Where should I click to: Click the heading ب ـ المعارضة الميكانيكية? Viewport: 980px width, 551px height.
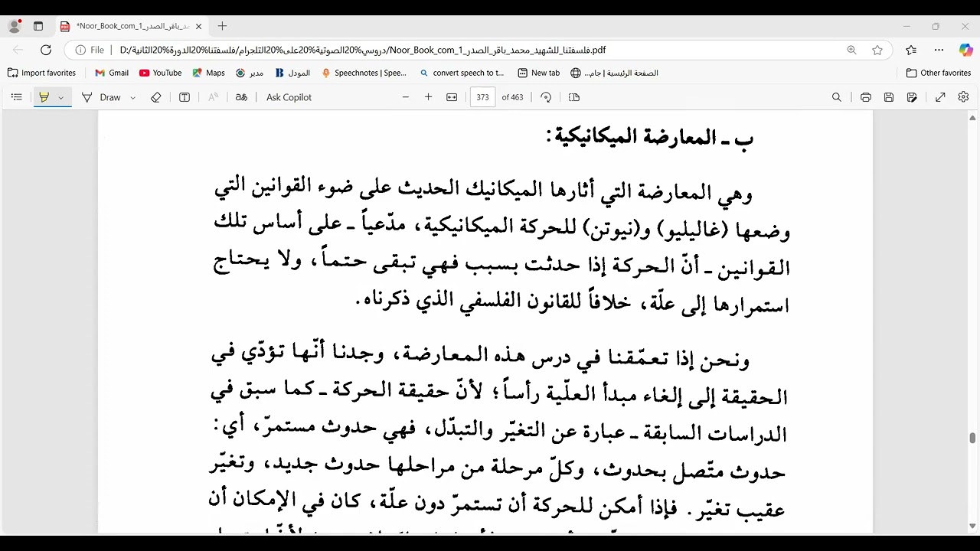click(650, 138)
